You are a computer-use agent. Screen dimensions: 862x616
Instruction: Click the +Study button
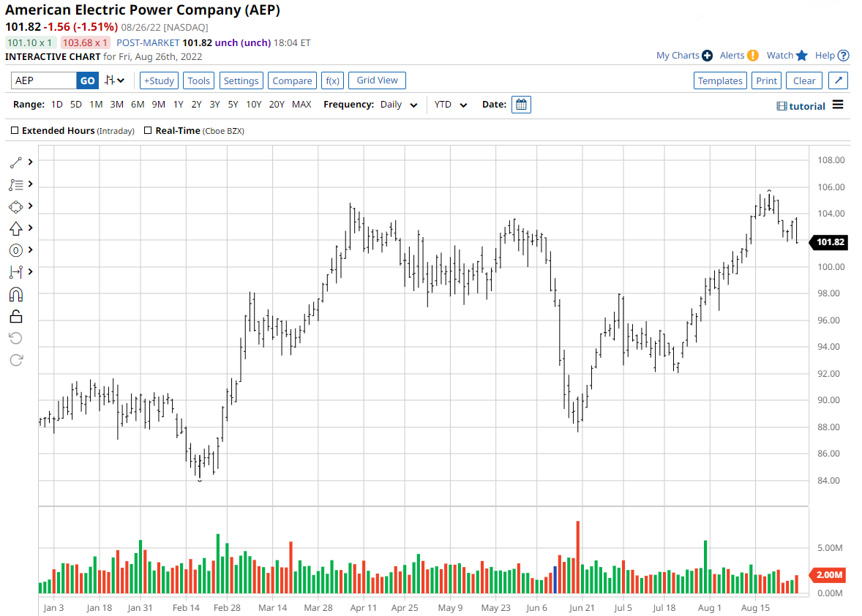point(159,80)
